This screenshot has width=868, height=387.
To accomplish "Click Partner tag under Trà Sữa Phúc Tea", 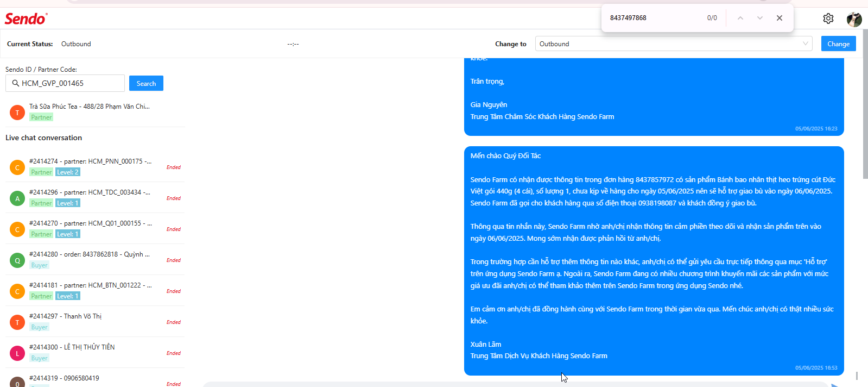I will tap(41, 117).
